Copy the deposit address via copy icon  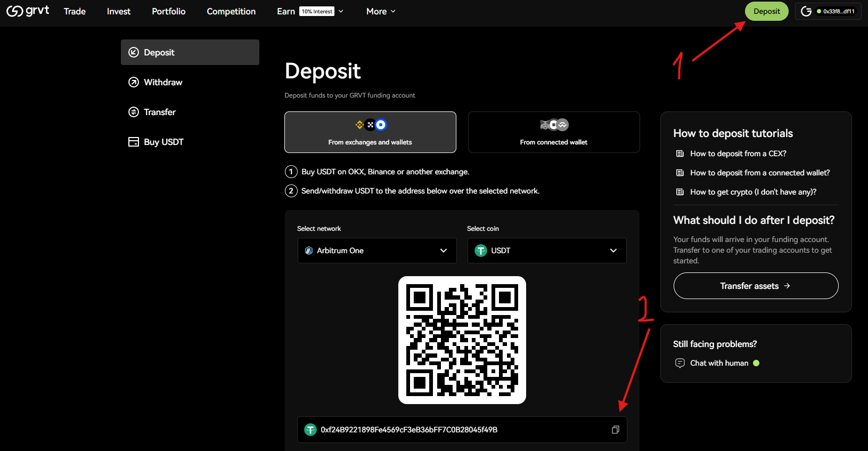[616, 430]
